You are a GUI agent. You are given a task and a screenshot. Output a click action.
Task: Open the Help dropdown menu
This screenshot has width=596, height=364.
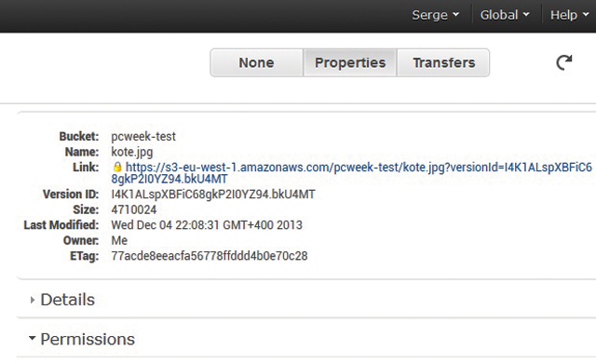569,15
